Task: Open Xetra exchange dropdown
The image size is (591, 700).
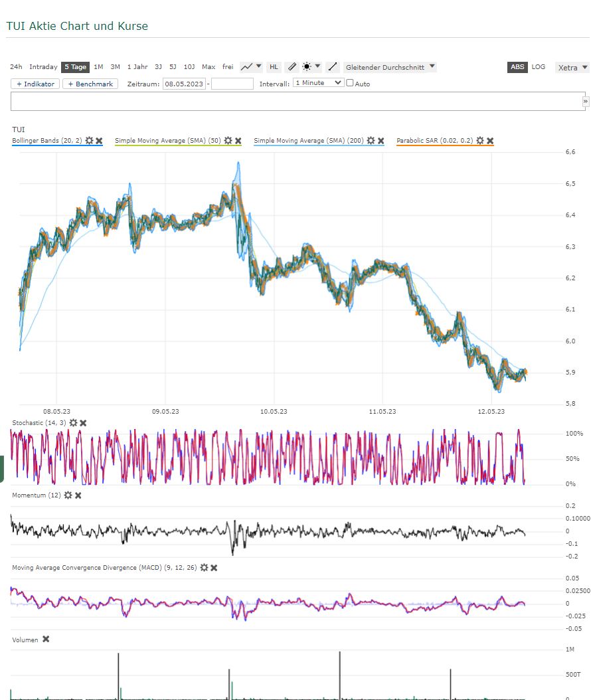Action: (572, 68)
